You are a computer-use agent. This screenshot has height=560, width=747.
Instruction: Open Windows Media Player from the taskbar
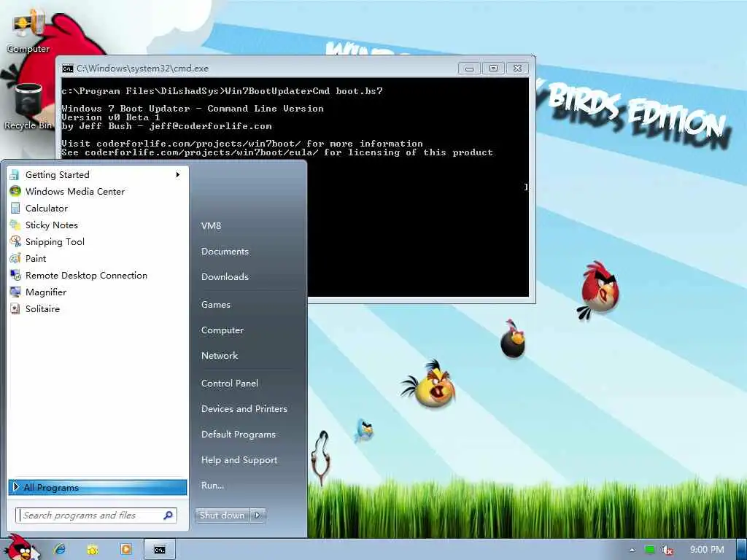[x=126, y=550]
